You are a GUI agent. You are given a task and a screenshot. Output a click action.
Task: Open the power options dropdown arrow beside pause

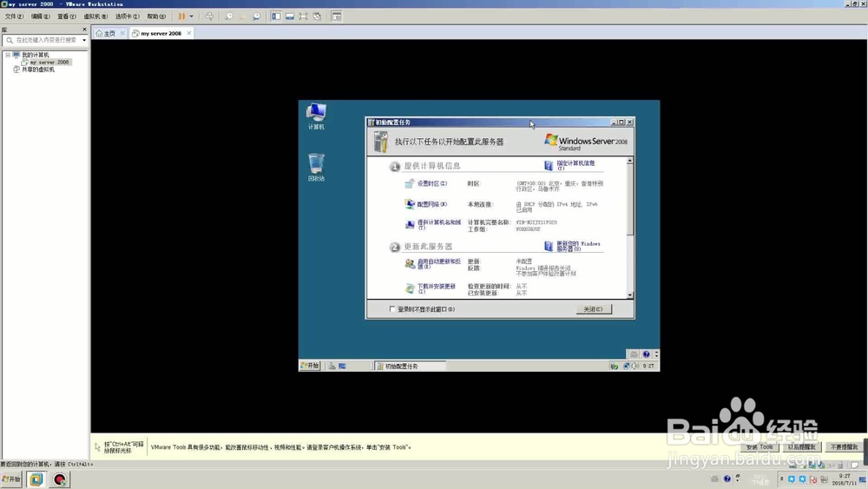point(192,17)
